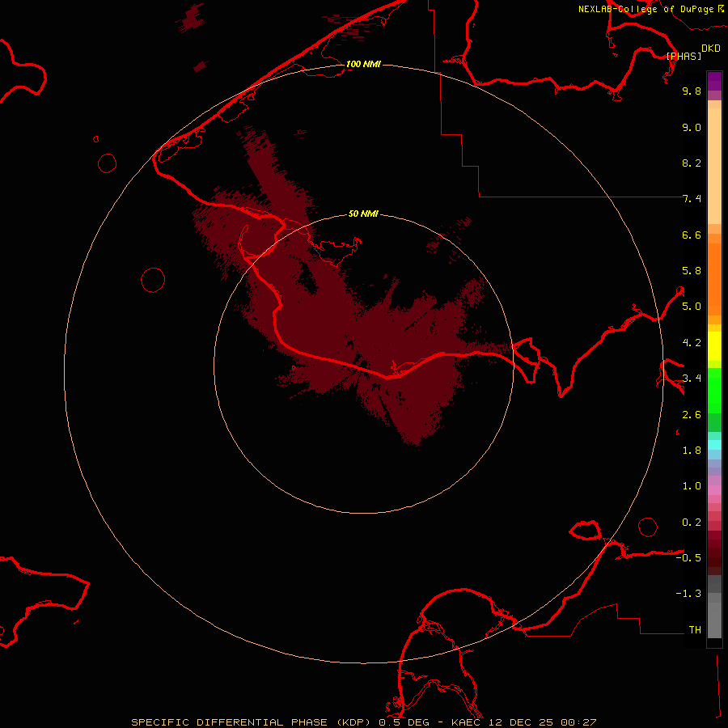Click the 5.8 value on the scale
Image resolution: width=728 pixels, height=728 pixels.
point(692,271)
